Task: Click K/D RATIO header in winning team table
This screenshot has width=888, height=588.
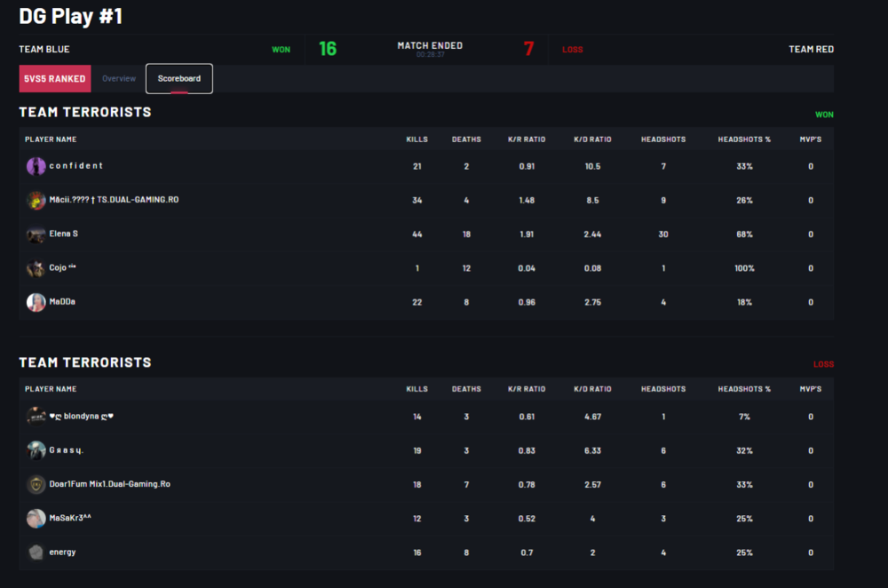Action: (x=592, y=139)
